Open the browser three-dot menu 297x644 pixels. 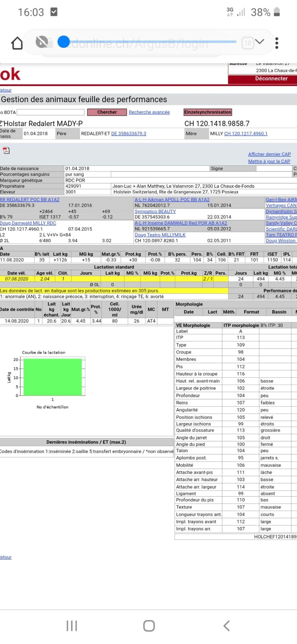pos(277,43)
